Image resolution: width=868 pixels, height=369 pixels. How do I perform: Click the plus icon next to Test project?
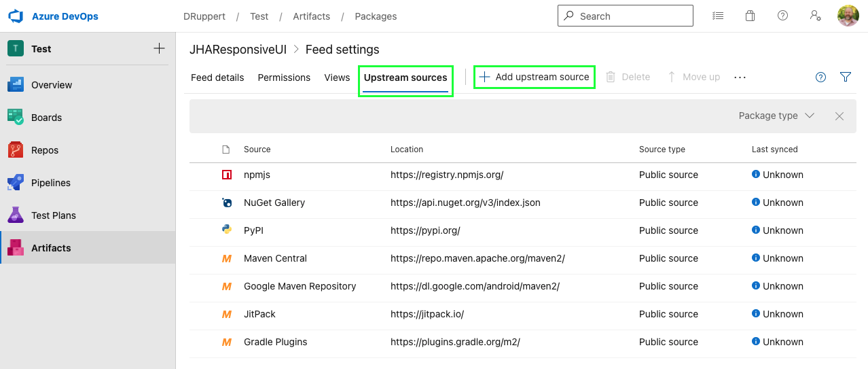pos(159,49)
